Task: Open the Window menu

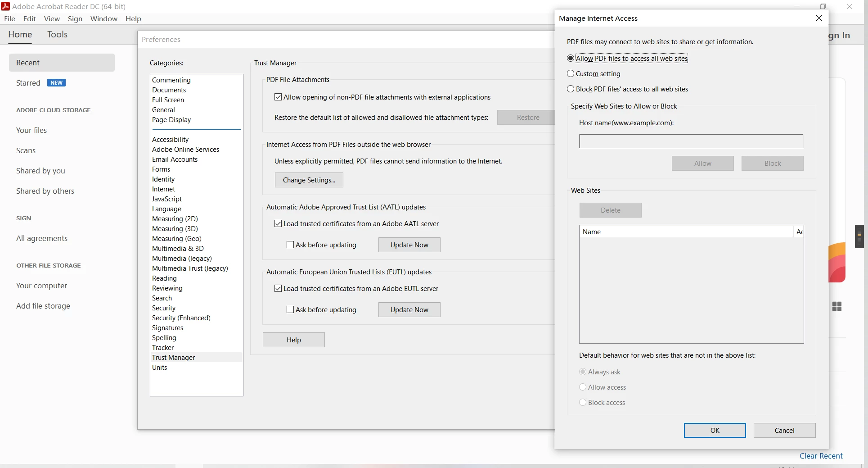Action: coord(104,18)
